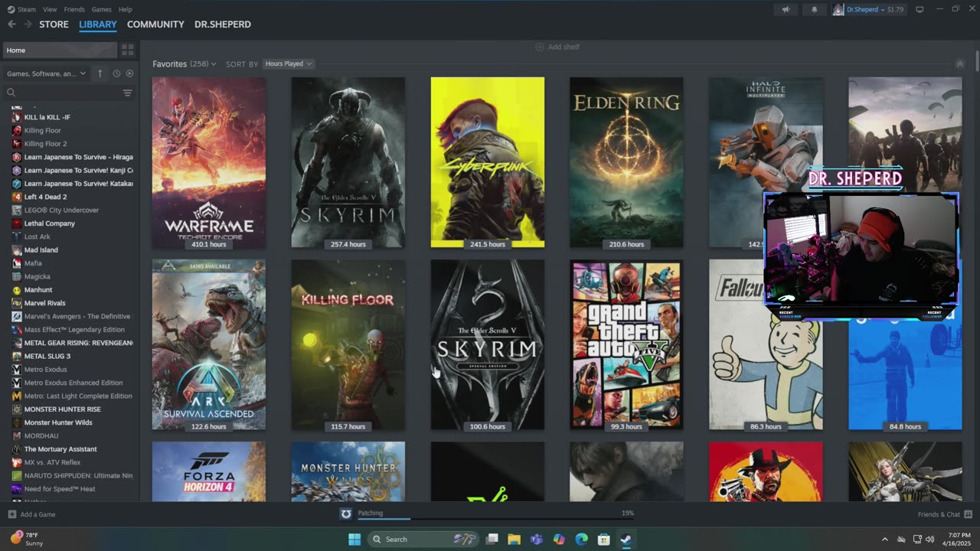Open Microsoft Store from taskbar
The height and width of the screenshot is (551, 980).
click(x=603, y=540)
